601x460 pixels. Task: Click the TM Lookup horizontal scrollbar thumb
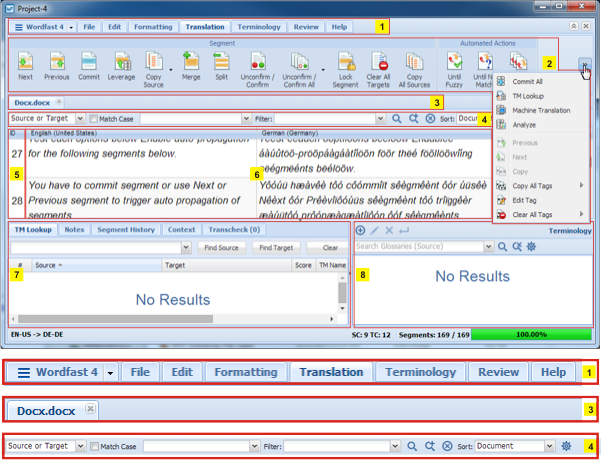tap(115, 319)
